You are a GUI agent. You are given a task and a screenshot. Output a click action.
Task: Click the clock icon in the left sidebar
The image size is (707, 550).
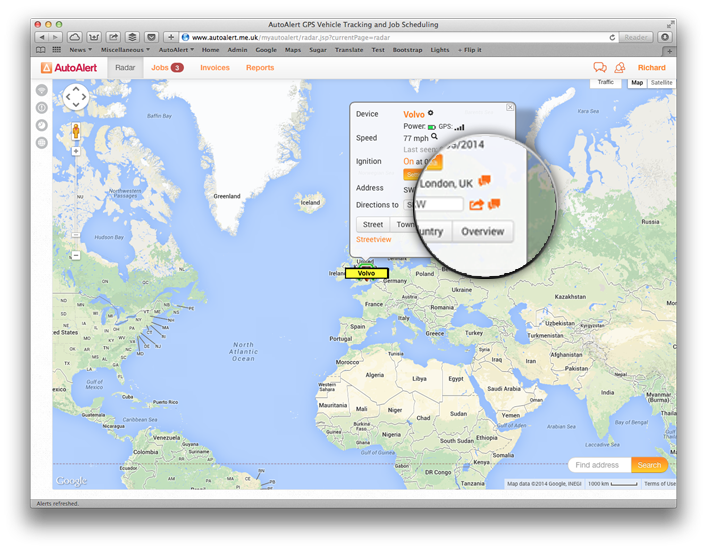[41, 125]
